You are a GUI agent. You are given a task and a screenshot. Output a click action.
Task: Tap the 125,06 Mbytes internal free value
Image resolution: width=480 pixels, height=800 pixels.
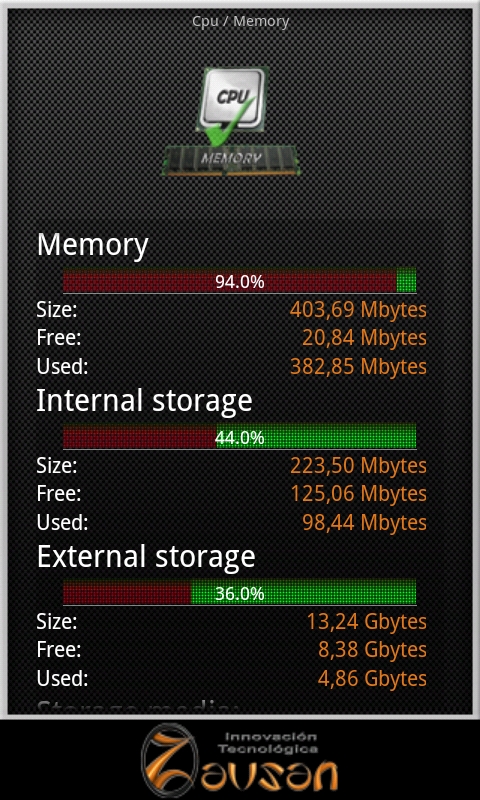(x=358, y=493)
